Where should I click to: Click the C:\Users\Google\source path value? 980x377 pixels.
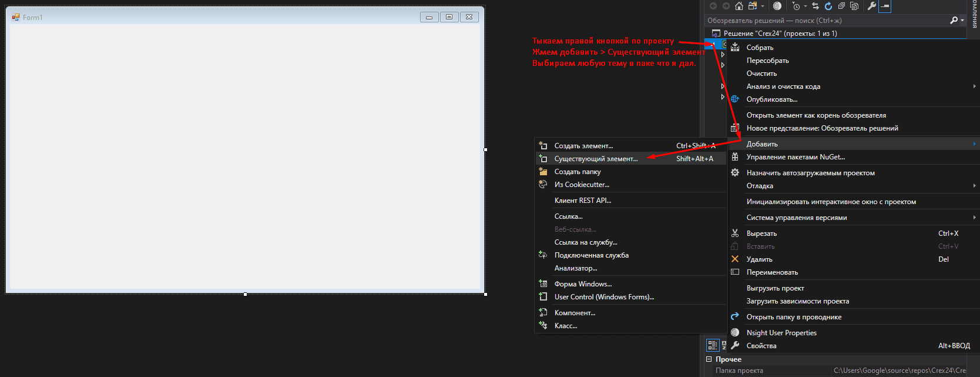click(900, 371)
